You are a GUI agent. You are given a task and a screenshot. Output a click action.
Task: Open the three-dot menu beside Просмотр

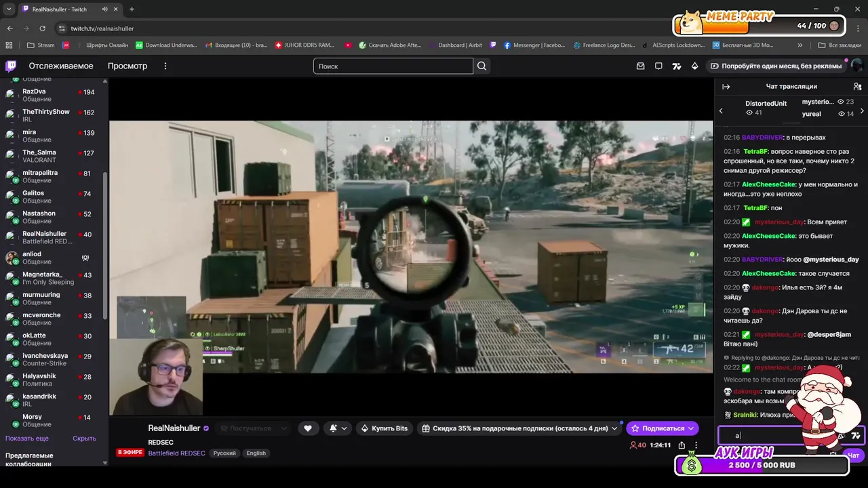(x=165, y=66)
